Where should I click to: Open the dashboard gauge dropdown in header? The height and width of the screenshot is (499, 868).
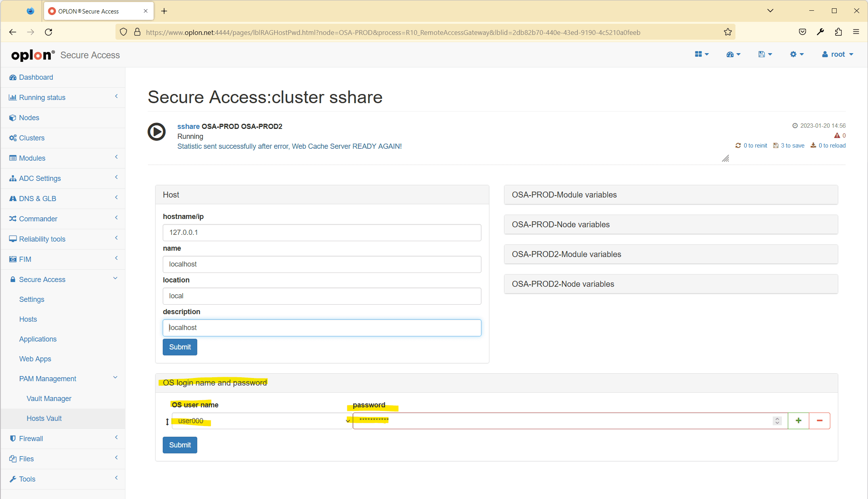click(x=733, y=54)
